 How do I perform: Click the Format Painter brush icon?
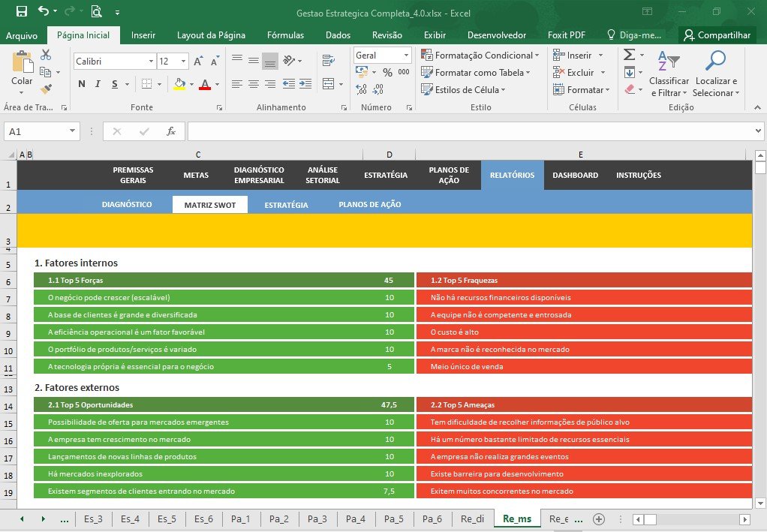46,89
